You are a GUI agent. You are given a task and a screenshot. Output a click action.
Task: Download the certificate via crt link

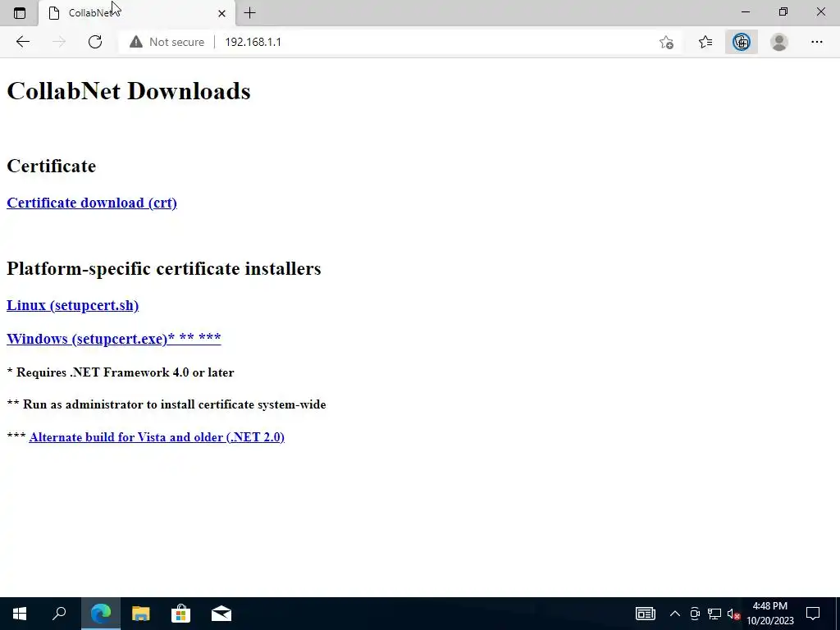[x=92, y=203]
